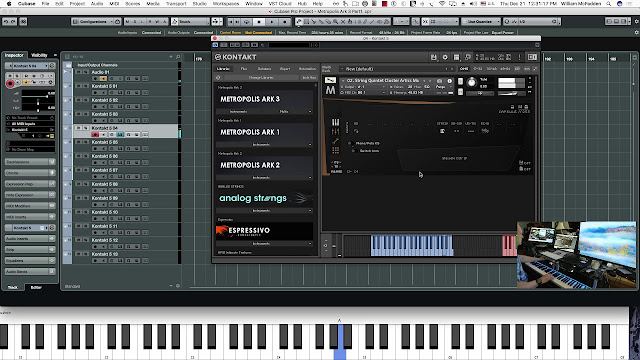The image size is (640, 360).
Task: Click the Kontakt panic exclamation button
Action: point(520,57)
